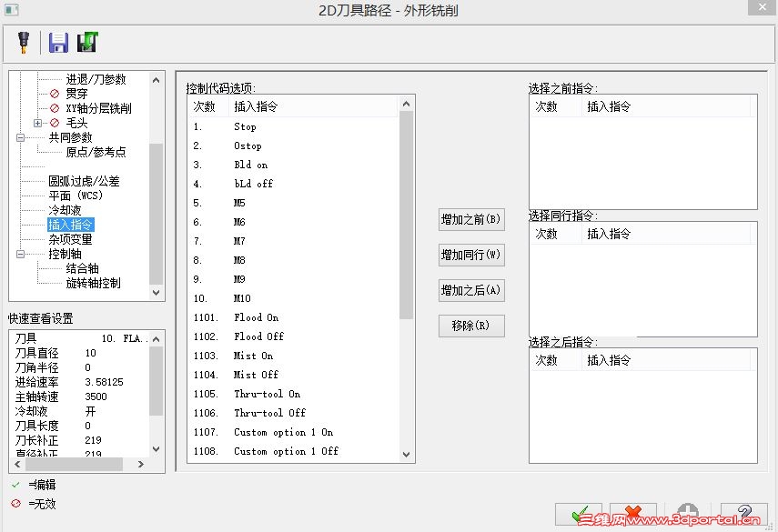Collapse the 共同参数 tree node
This screenshot has height=532, width=778.
pos(20,137)
